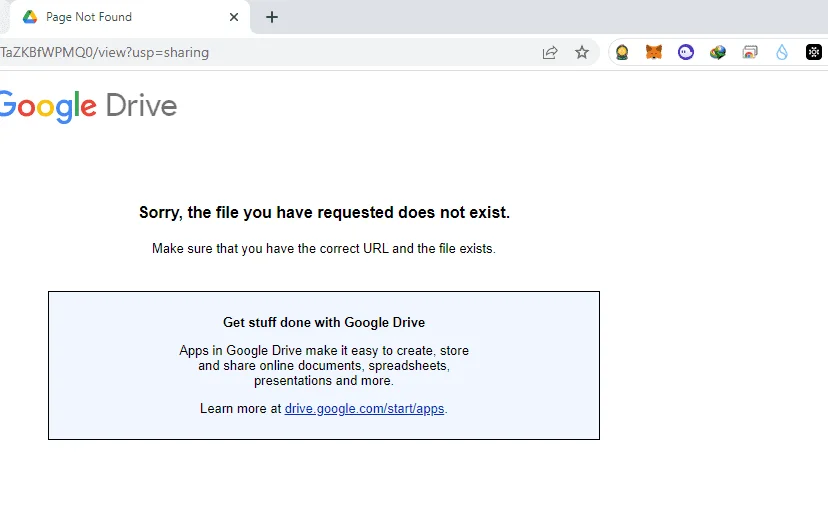
Task: Open the Phantom ghost wallet extension
Action: coord(686,52)
